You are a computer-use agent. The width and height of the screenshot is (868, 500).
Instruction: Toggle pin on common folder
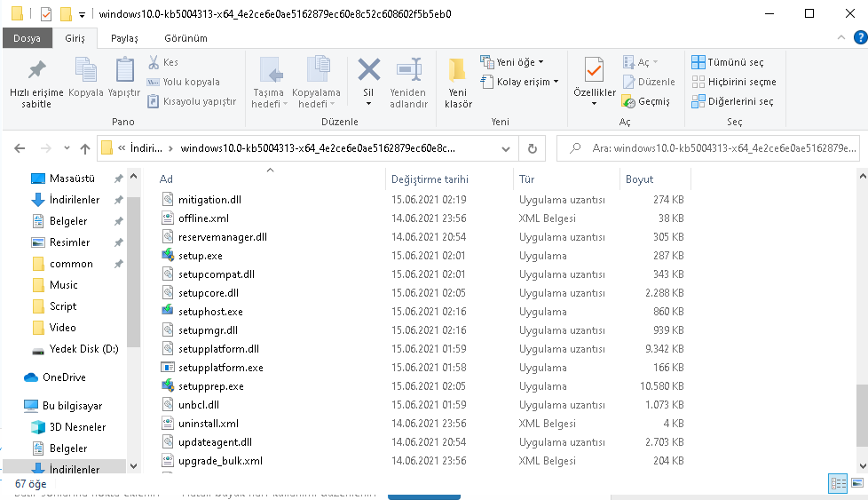(118, 264)
